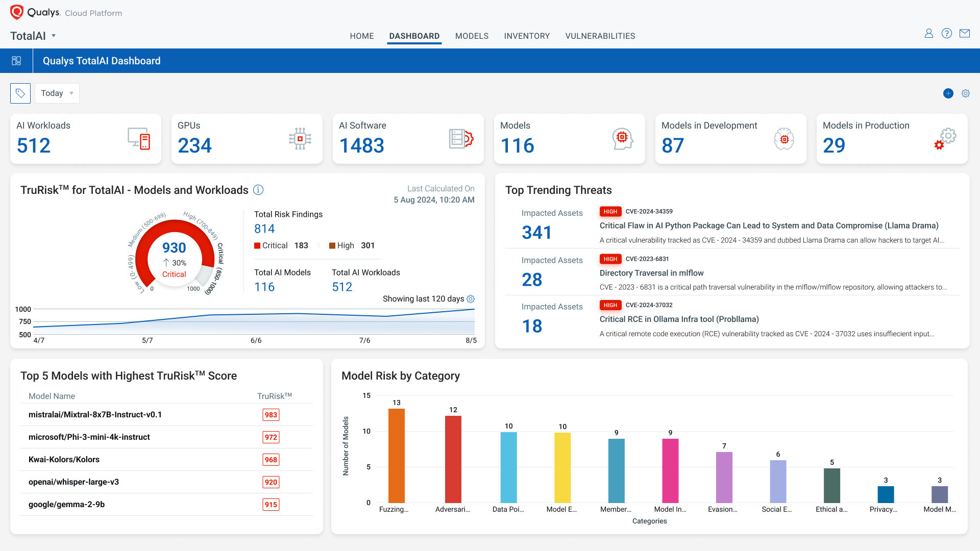The width and height of the screenshot is (980, 551).
Task: Switch to the Models tab
Action: pyautogui.click(x=472, y=36)
